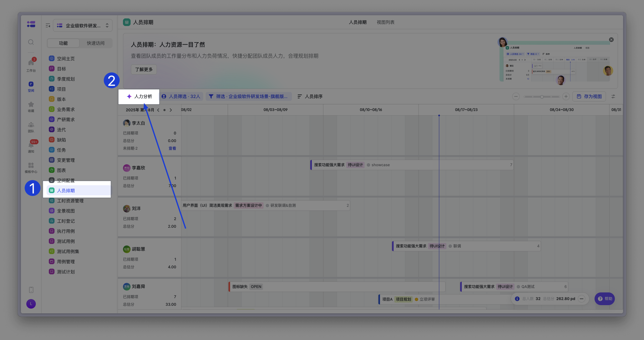Screen dimensions: 644x340
Task: Collapse the sidebar navigation panel
Action: (48, 26)
